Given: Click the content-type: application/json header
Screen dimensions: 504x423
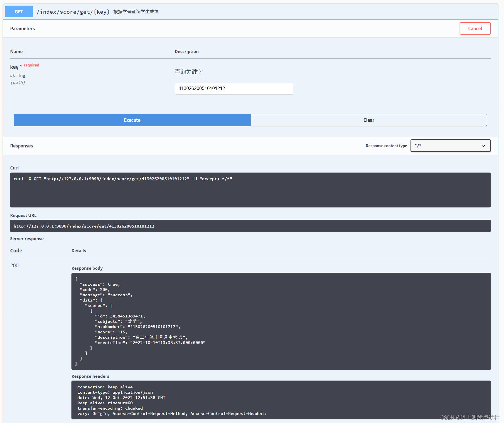Looking at the screenshot, I should pyautogui.click(x=115, y=392).
